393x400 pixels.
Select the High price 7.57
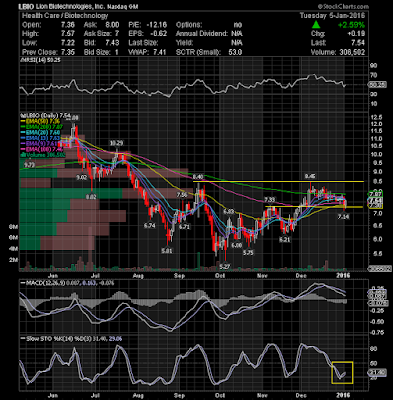pos(68,34)
